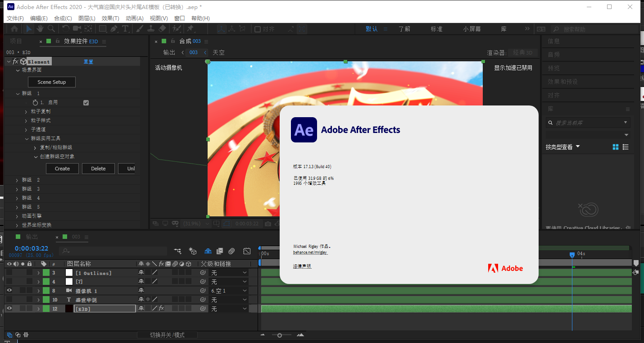This screenshot has height=343, width=644.
Task: Select the Home icon in the toolbar
Action: click(x=14, y=28)
